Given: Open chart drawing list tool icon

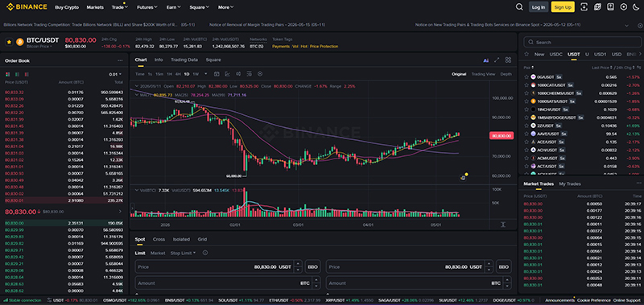Looking at the screenshot, I should coord(249,74).
